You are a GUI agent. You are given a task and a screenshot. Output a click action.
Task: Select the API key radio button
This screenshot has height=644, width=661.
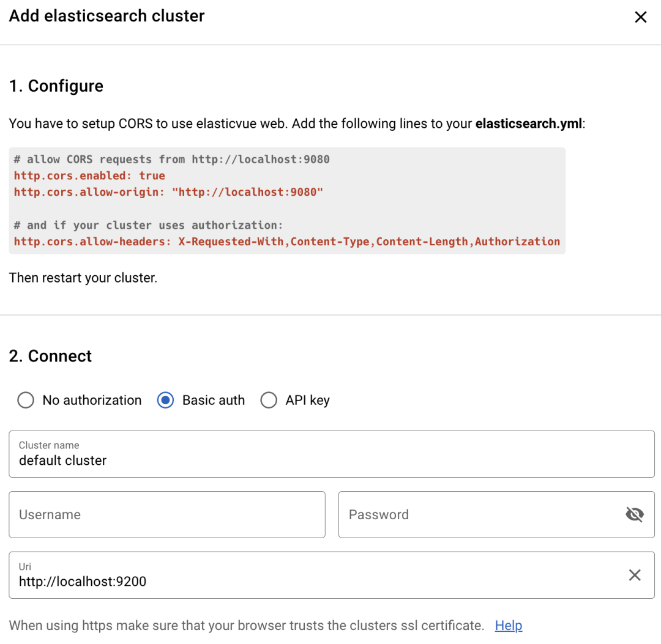[269, 400]
